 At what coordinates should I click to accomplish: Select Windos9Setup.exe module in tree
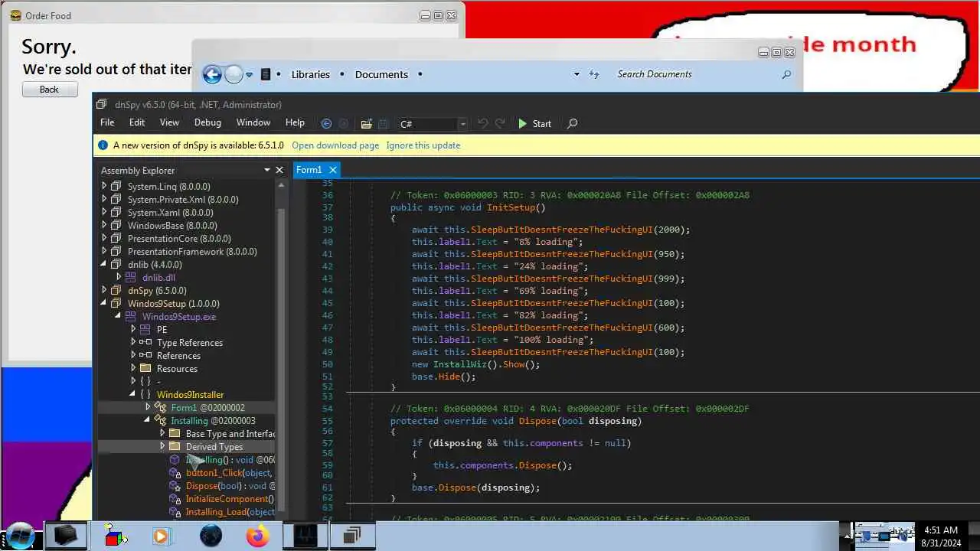tap(178, 316)
